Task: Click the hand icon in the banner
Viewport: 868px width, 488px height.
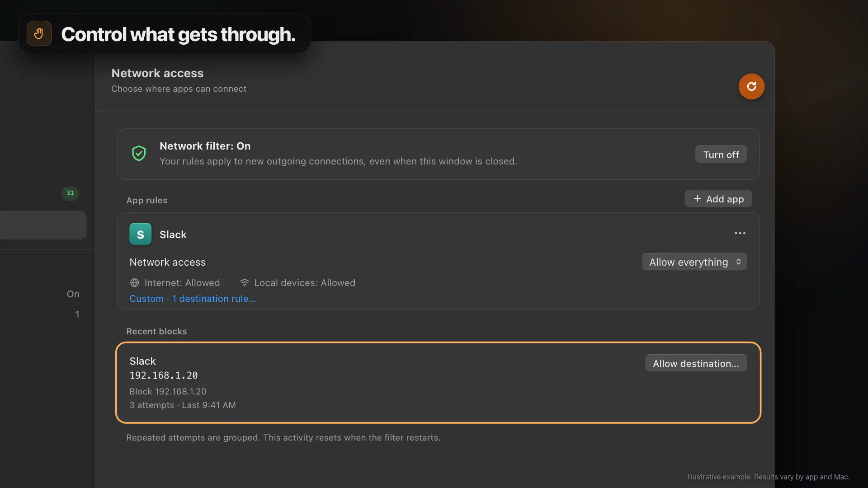Action: coord(39,33)
